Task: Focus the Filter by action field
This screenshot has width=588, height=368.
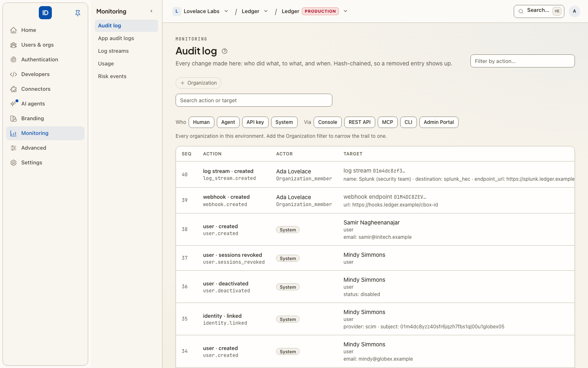Action: [523, 61]
